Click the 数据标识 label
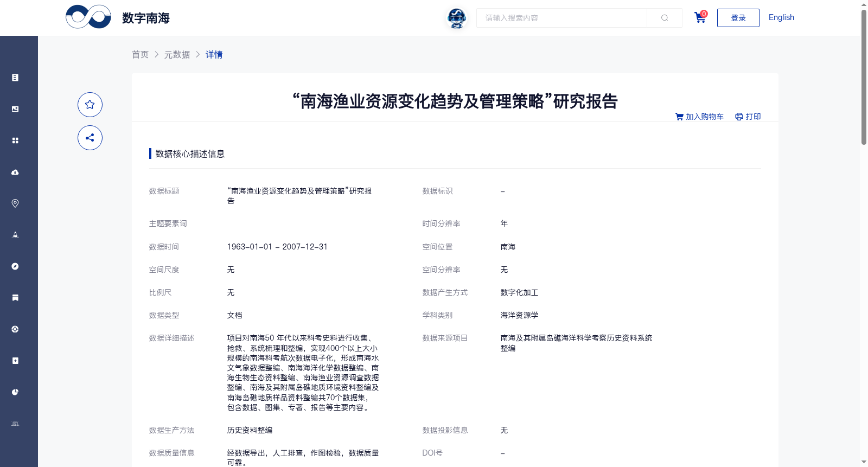 (437, 191)
